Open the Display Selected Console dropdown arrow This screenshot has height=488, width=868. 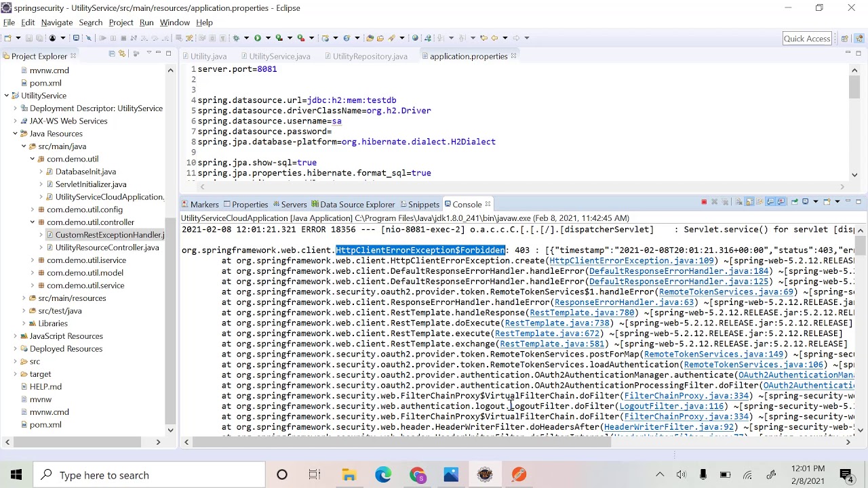(816, 202)
